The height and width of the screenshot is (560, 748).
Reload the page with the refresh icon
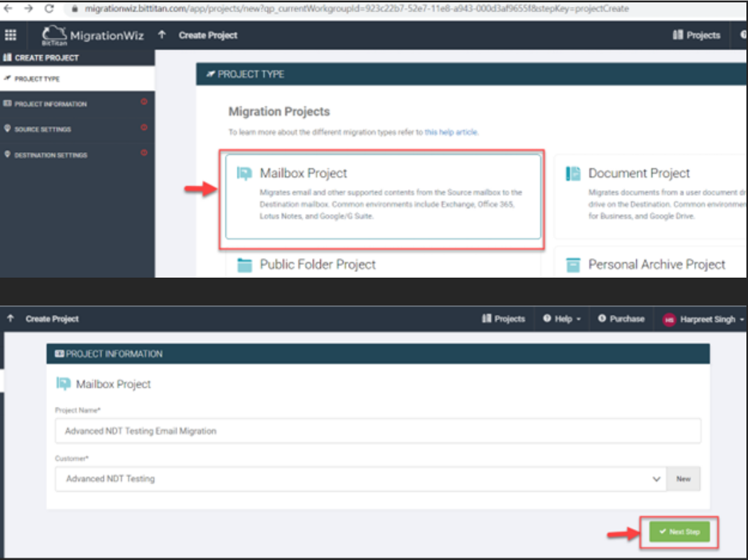49,8
